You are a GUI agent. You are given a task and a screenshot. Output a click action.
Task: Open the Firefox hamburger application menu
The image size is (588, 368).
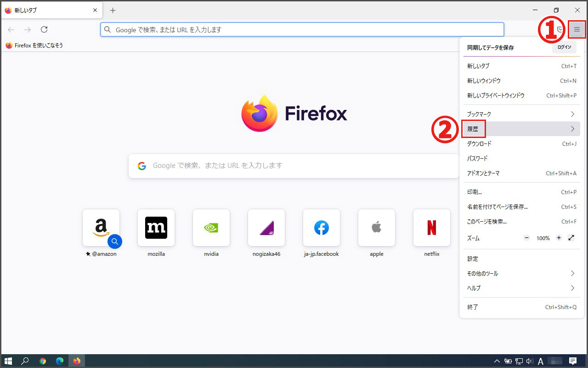577,29
